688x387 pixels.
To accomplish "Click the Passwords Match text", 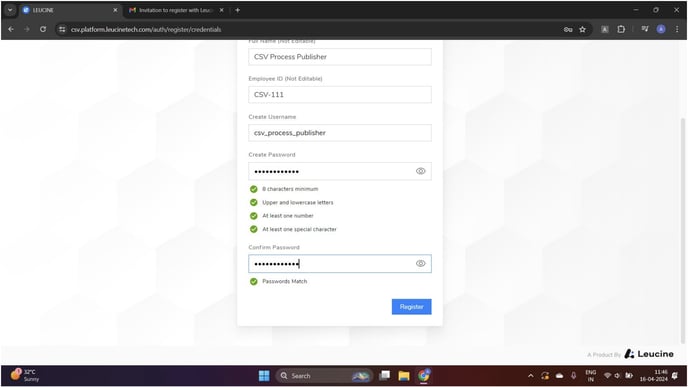I will [x=284, y=281].
